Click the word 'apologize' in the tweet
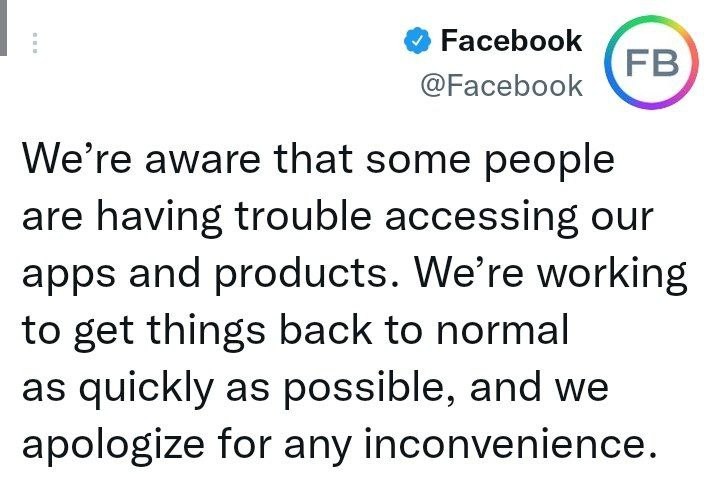Viewport: 720px width, 490px height. (113, 447)
